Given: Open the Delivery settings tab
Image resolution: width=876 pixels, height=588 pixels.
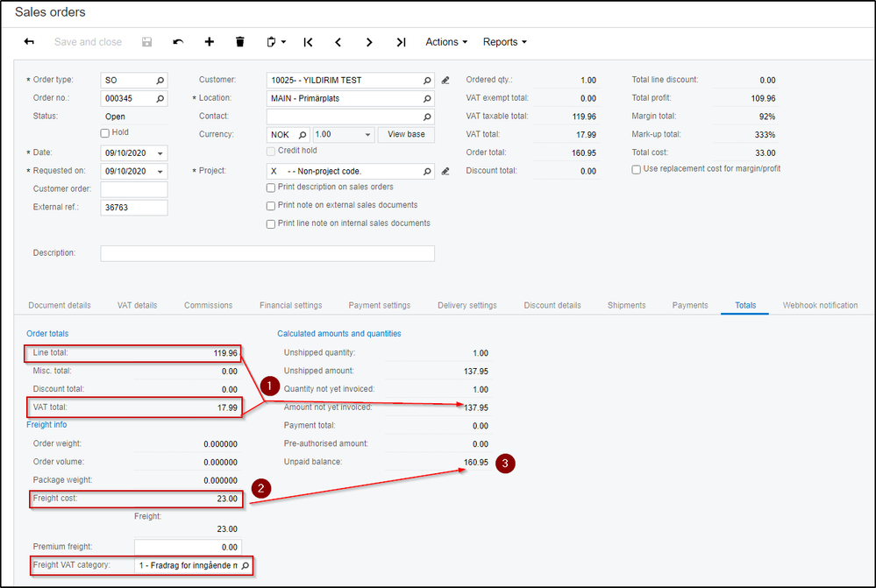Looking at the screenshot, I should (467, 306).
